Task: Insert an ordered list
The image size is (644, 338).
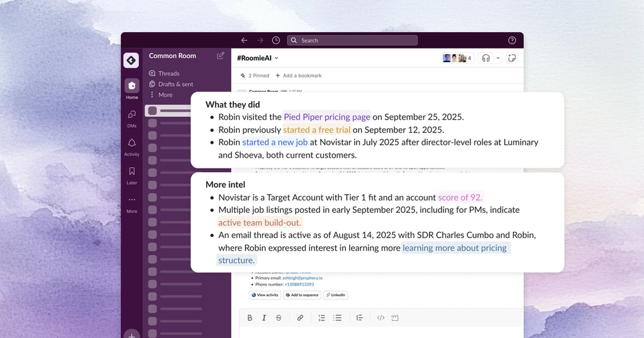Action: point(321,318)
